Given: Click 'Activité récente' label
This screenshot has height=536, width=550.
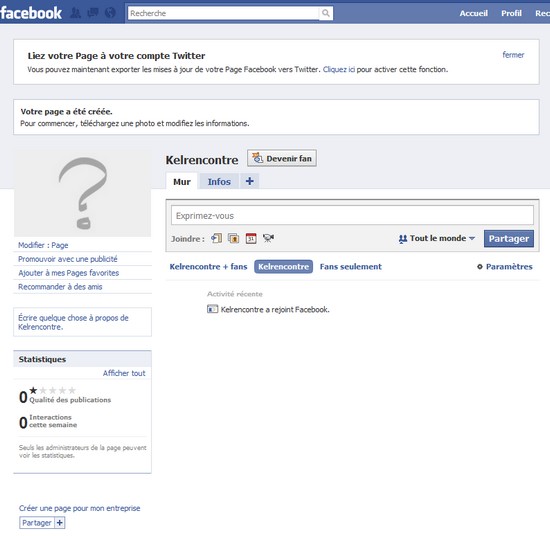Looking at the screenshot, I should tap(235, 294).
